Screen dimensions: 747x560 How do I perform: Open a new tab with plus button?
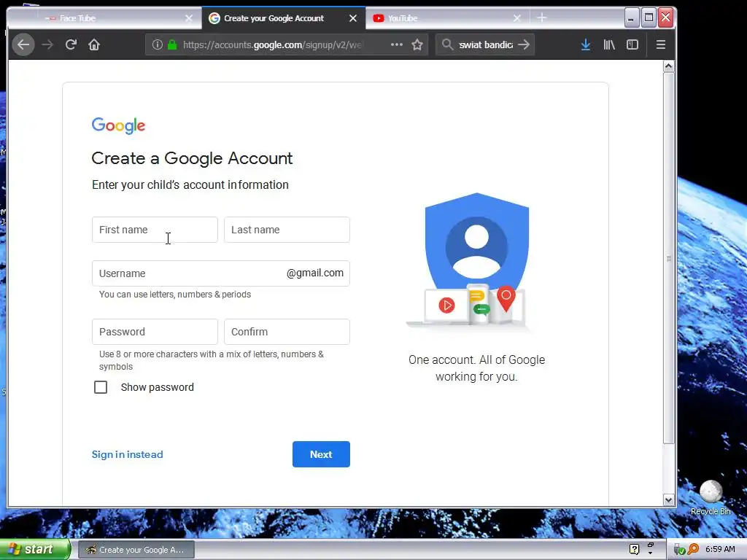[x=542, y=18]
